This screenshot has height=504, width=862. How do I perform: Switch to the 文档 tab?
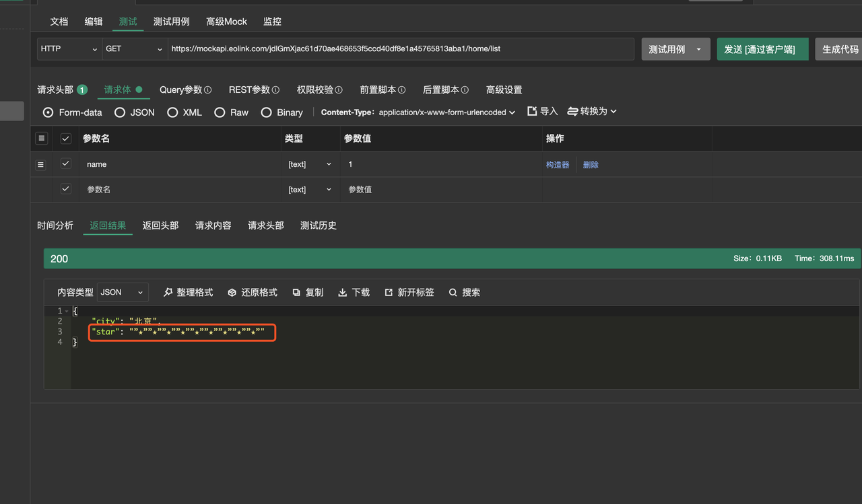[x=59, y=22]
